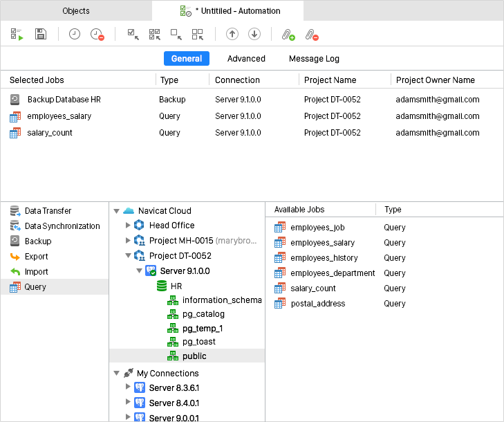Click the My Connections plug icon
Viewport: 504px width, 422px height.
coord(129,373)
